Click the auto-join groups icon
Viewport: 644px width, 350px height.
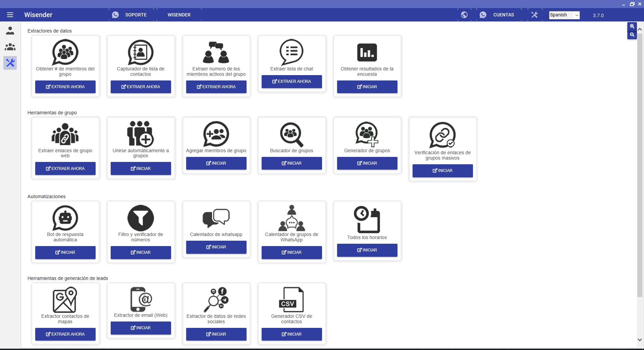(x=141, y=134)
